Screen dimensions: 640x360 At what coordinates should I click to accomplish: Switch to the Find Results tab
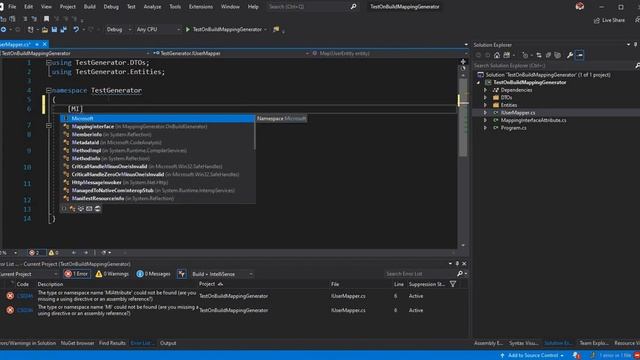tap(112, 343)
